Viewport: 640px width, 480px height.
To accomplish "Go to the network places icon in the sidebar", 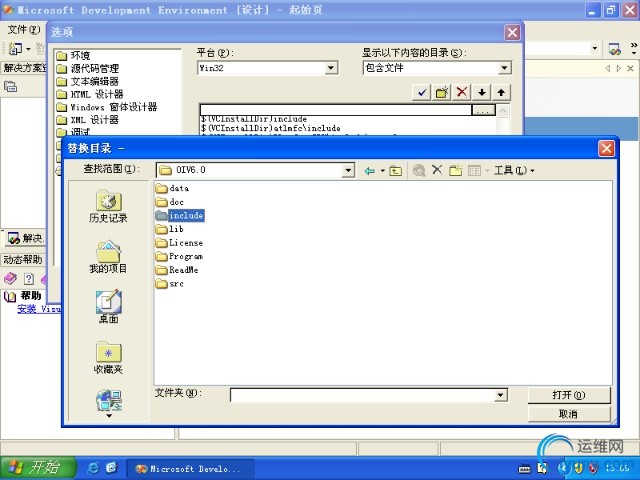I will click(109, 400).
